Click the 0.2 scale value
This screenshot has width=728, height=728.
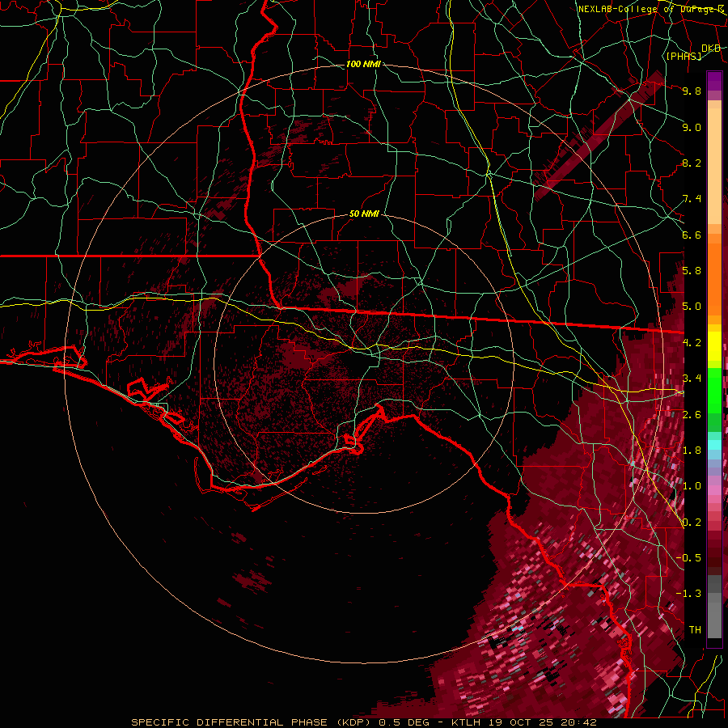[x=692, y=523]
